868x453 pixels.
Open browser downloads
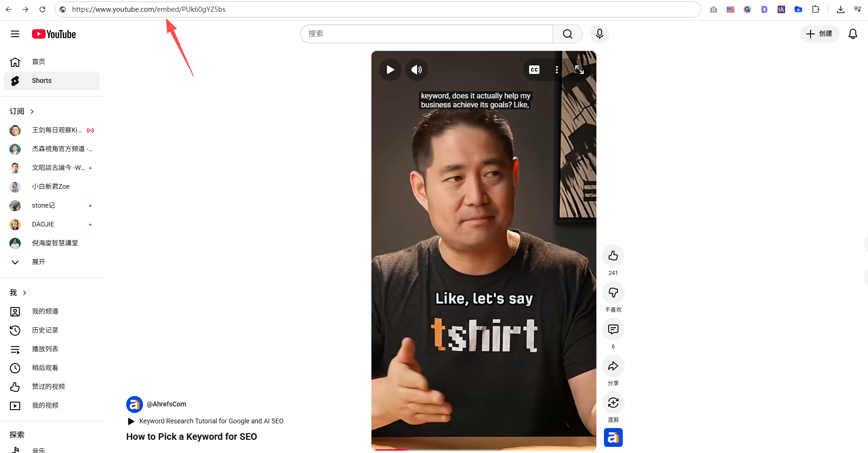(841, 9)
